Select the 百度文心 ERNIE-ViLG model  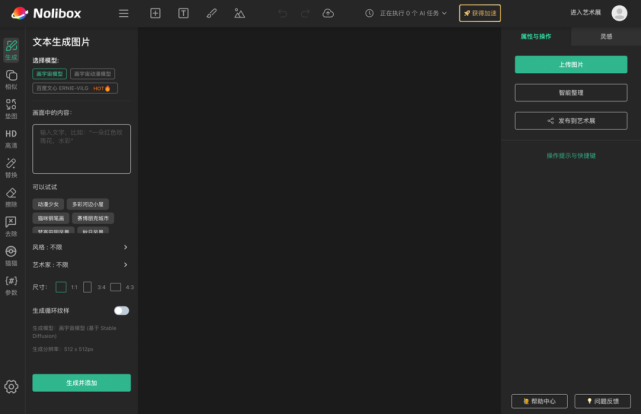pos(75,88)
